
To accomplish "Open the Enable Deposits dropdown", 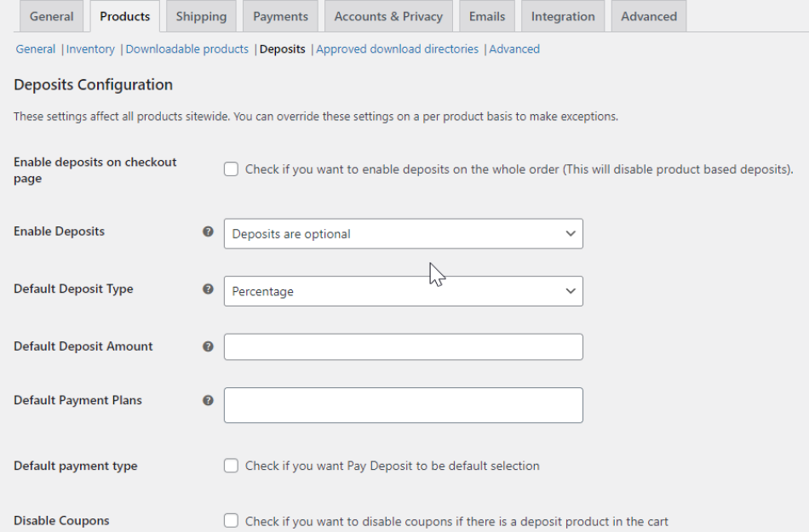I will click(x=403, y=233).
